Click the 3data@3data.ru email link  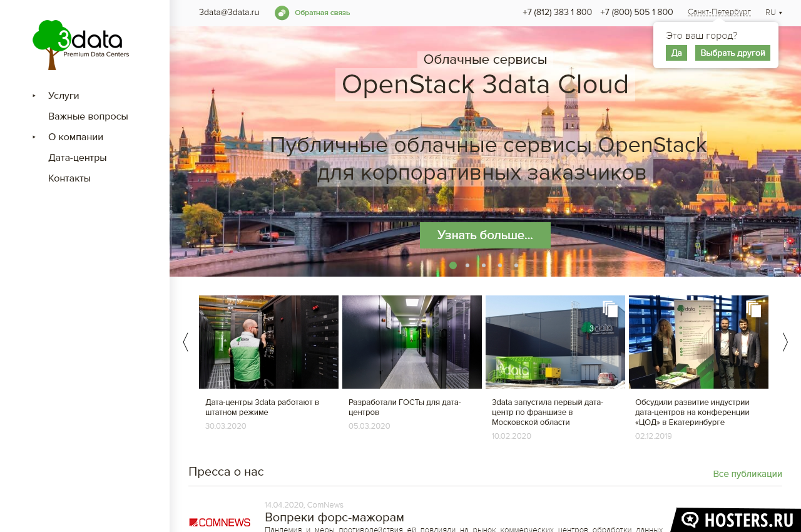point(229,12)
